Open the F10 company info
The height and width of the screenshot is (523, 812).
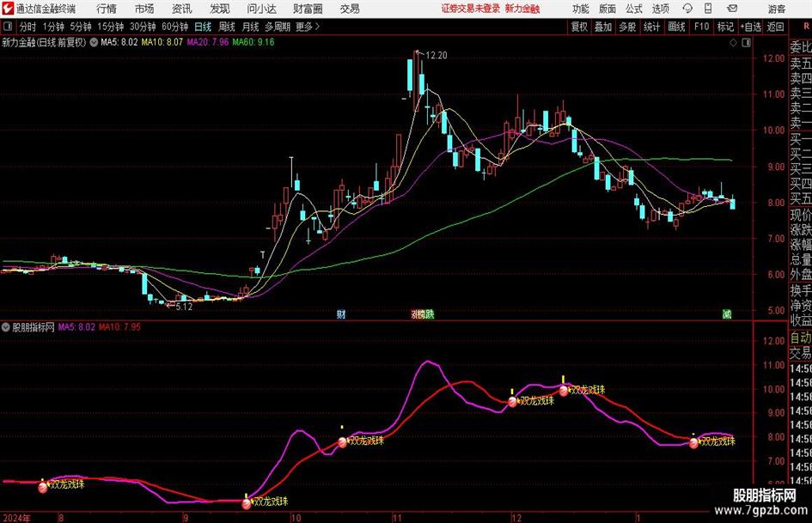coord(701,27)
